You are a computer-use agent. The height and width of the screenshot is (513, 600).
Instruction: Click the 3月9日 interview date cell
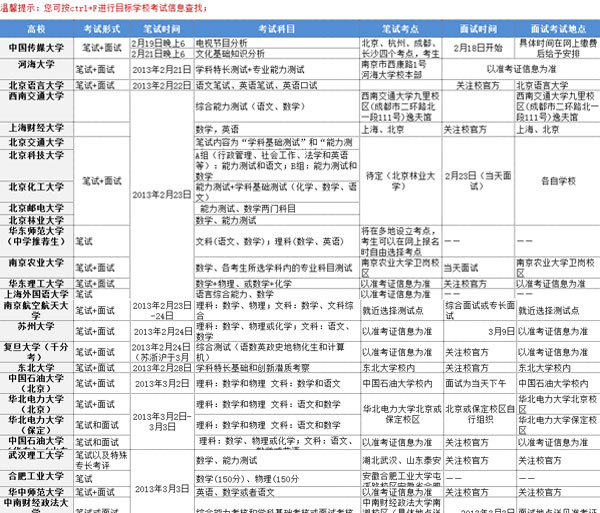click(478, 331)
